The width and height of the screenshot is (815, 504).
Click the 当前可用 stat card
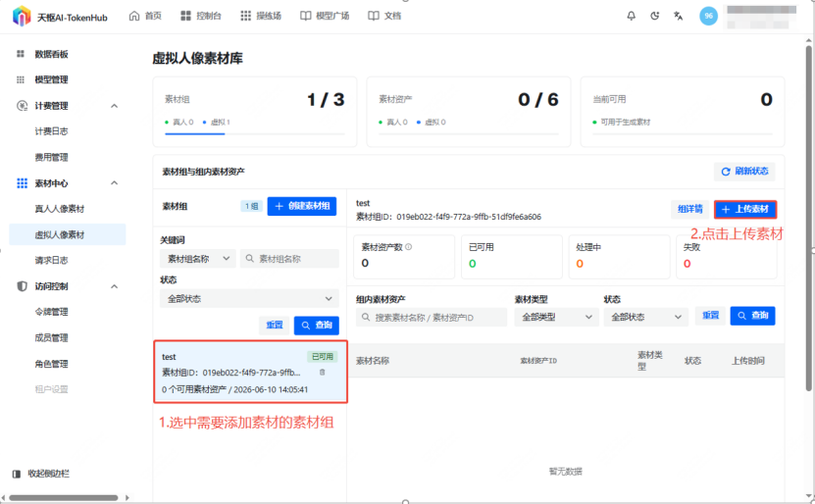pyautogui.click(x=683, y=112)
